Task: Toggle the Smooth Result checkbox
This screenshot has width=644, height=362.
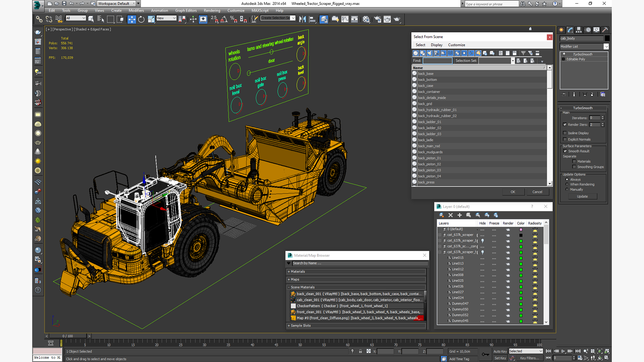Action: click(565, 151)
